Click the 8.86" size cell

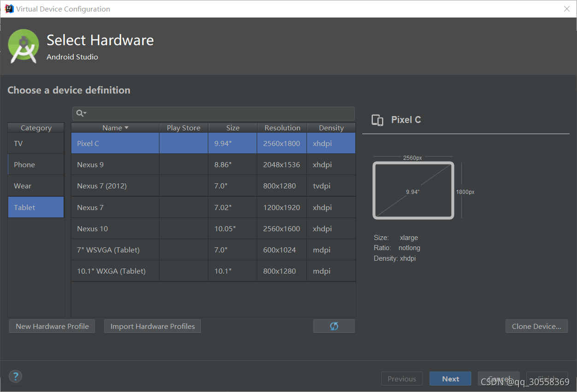point(233,164)
